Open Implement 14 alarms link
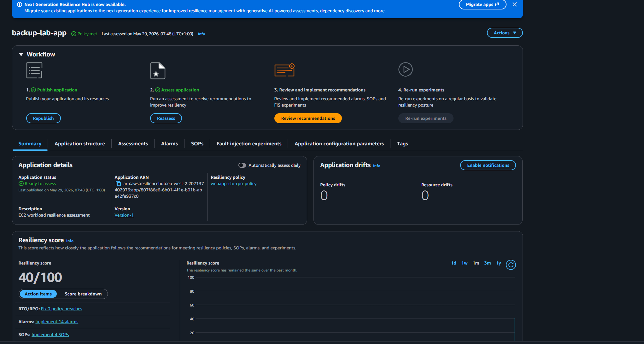The height and width of the screenshot is (344, 644). click(x=57, y=322)
